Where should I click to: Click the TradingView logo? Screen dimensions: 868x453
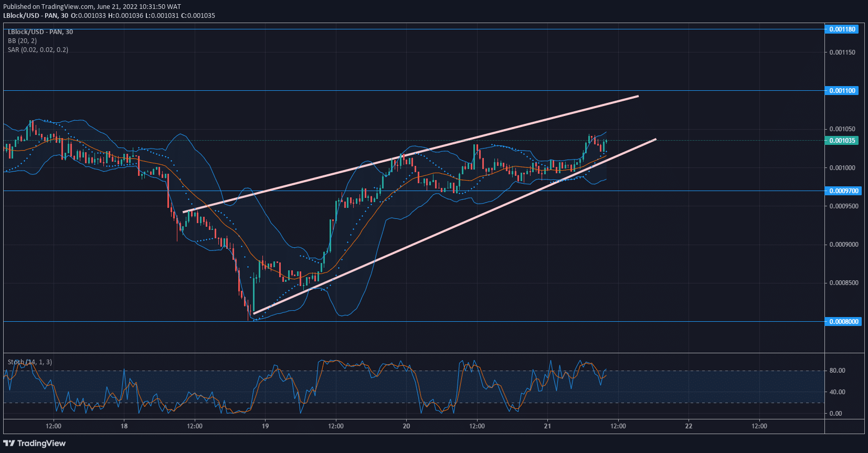pos(35,443)
